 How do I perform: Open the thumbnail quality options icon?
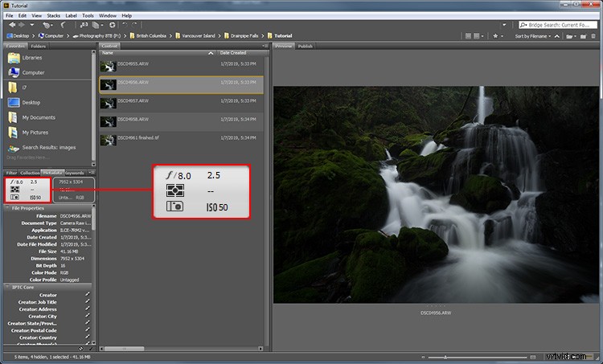click(479, 35)
